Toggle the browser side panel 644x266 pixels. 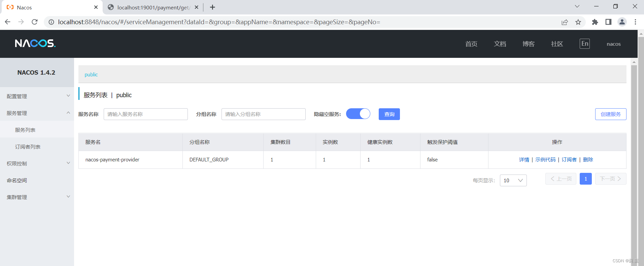(608, 22)
